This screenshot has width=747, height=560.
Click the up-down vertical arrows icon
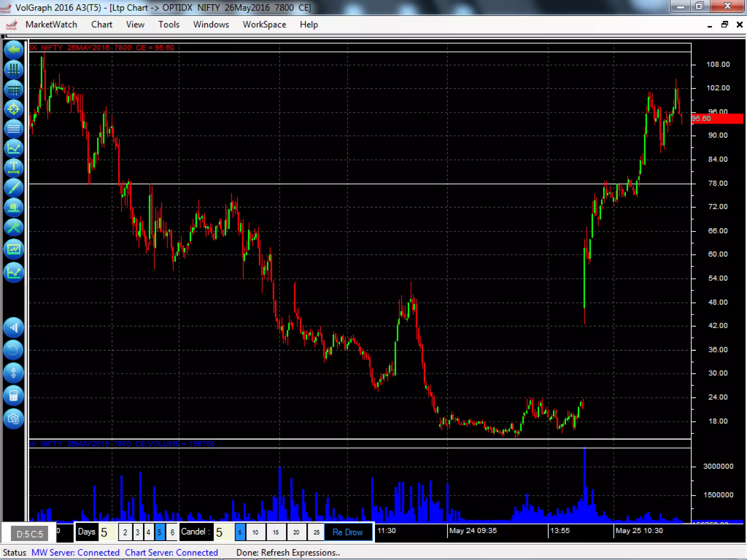13,373
